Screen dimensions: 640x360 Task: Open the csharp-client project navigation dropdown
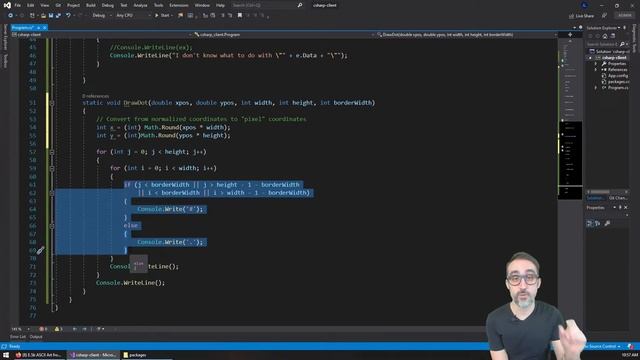pyautogui.click(x=102, y=35)
